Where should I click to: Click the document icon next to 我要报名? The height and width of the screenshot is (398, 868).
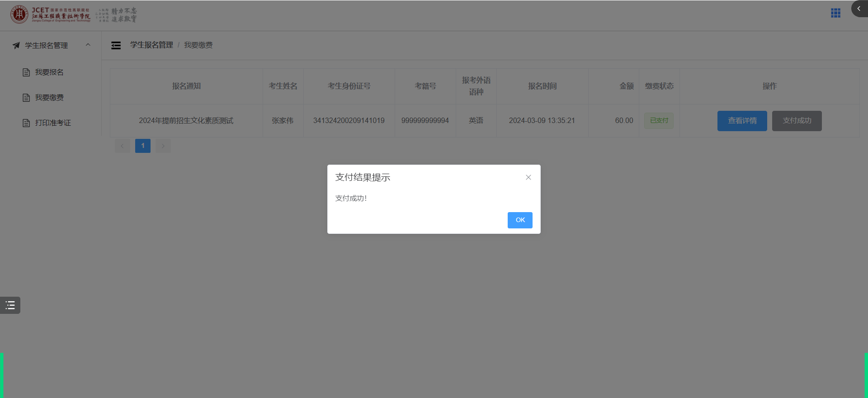[x=26, y=72]
